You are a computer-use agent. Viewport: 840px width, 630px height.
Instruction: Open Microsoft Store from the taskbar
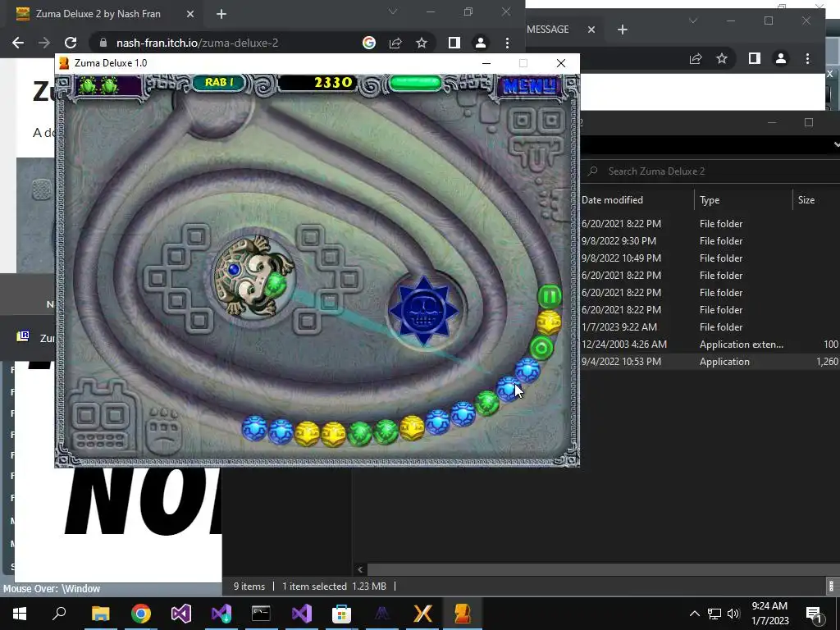click(x=341, y=614)
